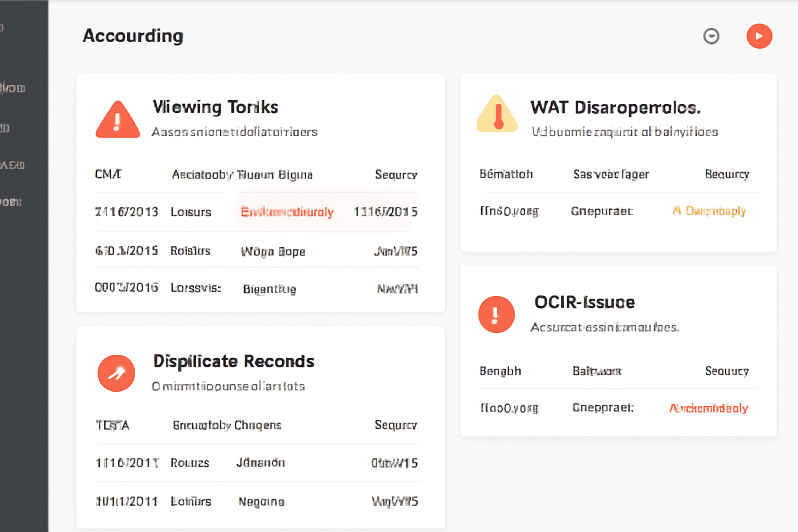Select the IIn60.yoeg cell in WAT card
798x532 pixels.
click(x=509, y=211)
